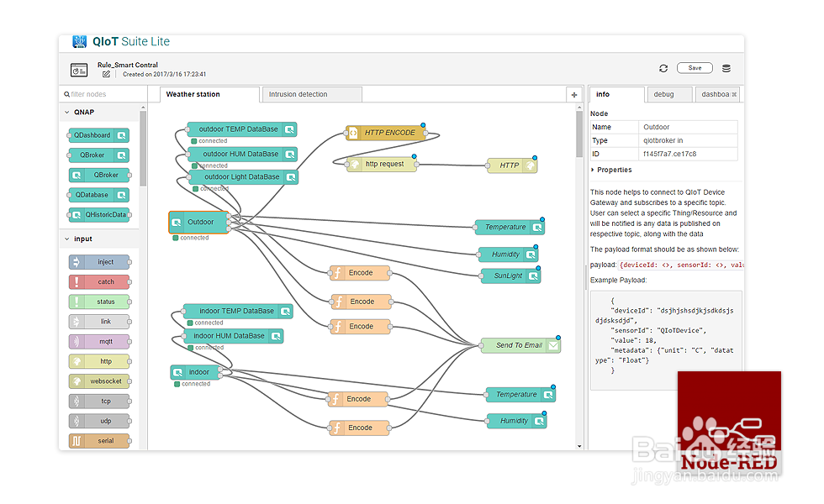
Task: Focus the filter nodes search field
Action: click(x=103, y=94)
